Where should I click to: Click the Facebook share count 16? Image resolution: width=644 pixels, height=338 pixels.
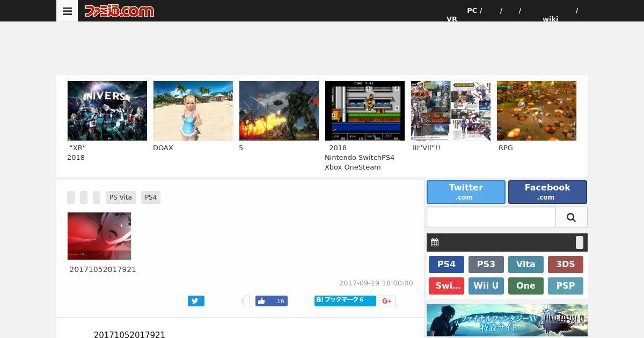280,301
